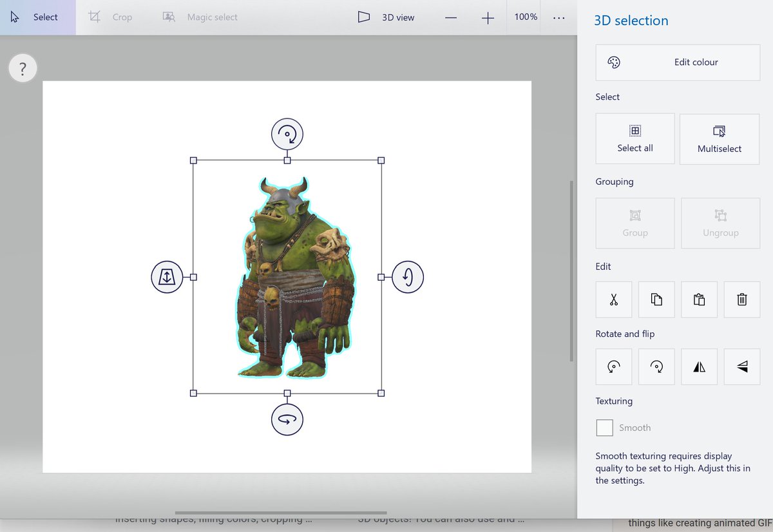This screenshot has height=532, width=773.
Task: Copy the selected 3D object
Action: pyautogui.click(x=656, y=299)
